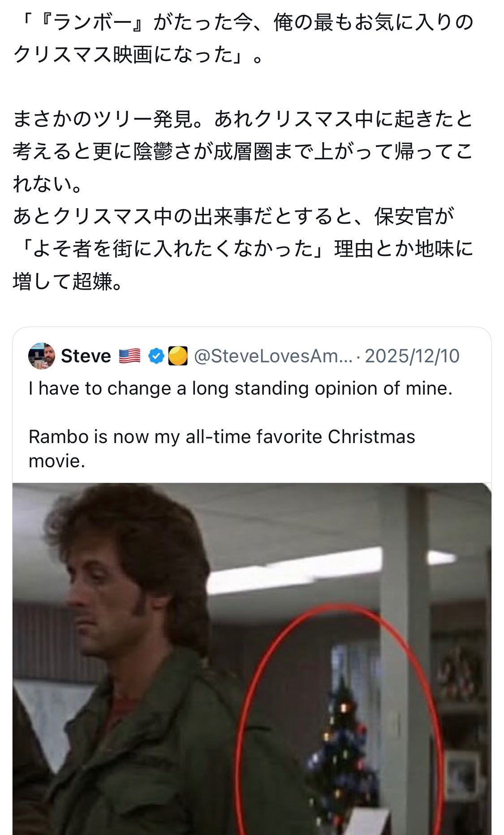Tap the まさかのツリー発見 paragraph
504x835 pixels.
(243, 152)
